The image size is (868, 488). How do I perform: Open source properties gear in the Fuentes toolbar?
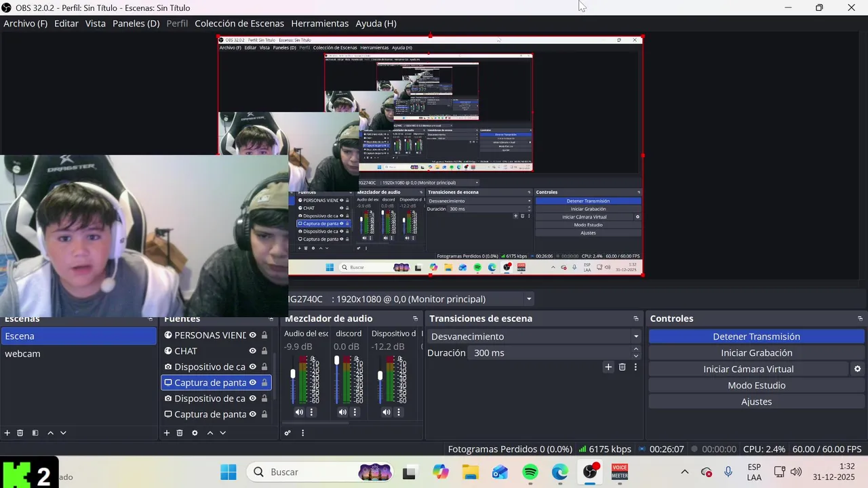(x=195, y=433)
